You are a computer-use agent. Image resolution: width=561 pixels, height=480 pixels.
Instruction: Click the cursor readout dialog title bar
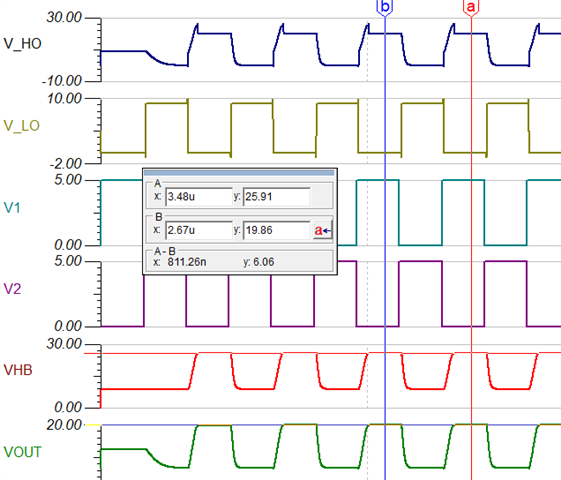pos(239,173)
